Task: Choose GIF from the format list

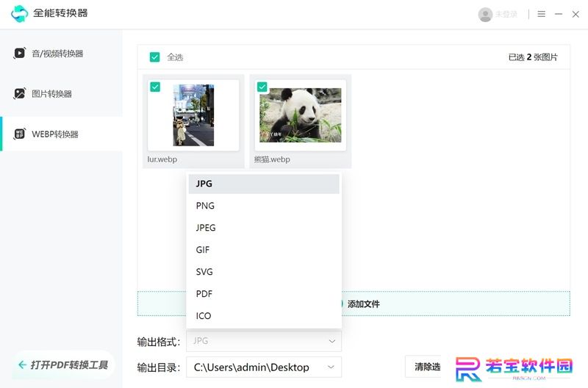Action: click(x=264, y=250)
